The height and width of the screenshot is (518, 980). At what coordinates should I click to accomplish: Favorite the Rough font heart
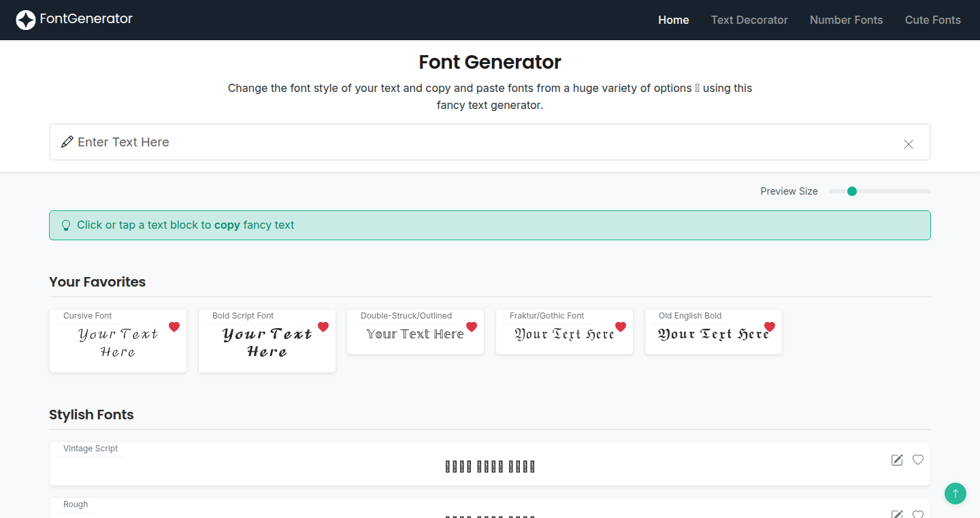(x=918, y=515)
